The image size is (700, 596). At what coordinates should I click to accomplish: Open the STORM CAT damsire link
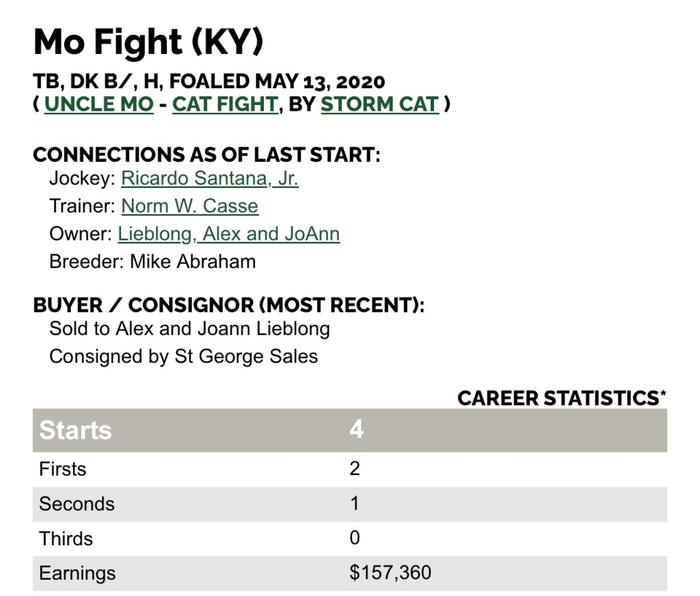point(379,105)
